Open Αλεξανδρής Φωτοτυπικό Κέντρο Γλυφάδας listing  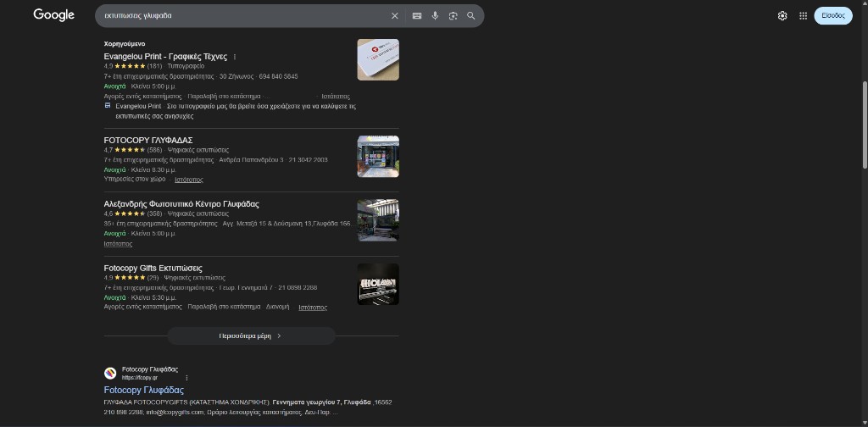(x=181, y=204)
